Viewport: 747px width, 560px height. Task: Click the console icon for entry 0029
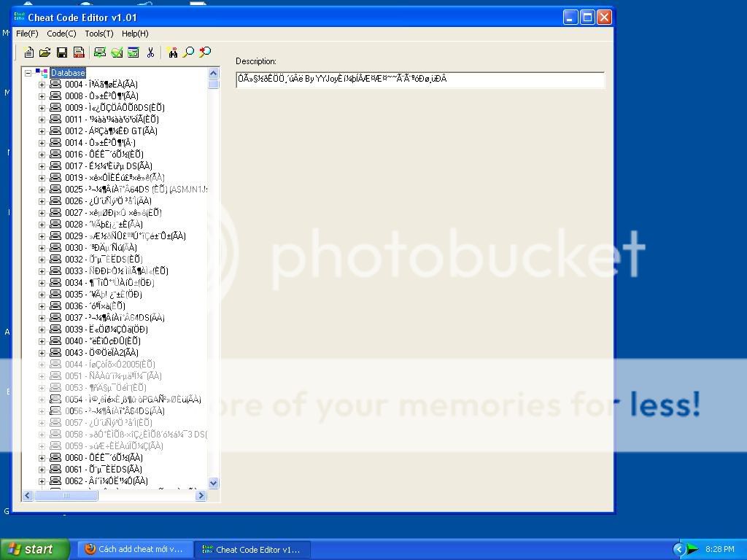[55, 236]
